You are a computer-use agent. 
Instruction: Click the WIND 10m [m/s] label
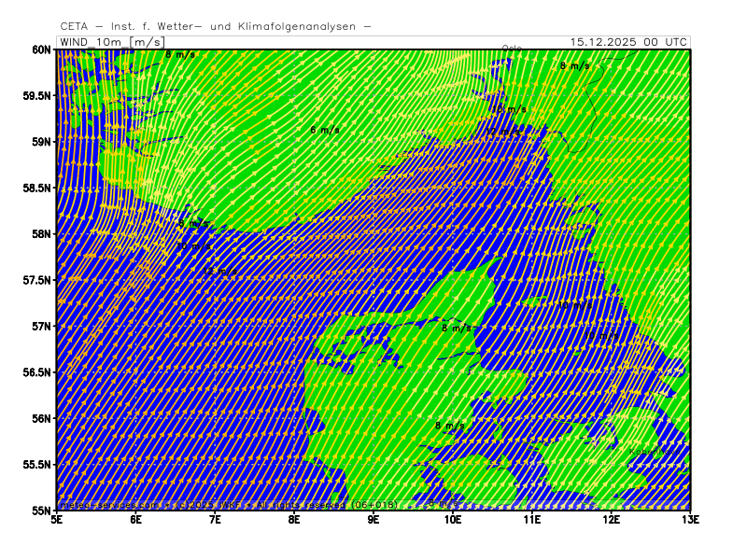(x=111, y=42)
